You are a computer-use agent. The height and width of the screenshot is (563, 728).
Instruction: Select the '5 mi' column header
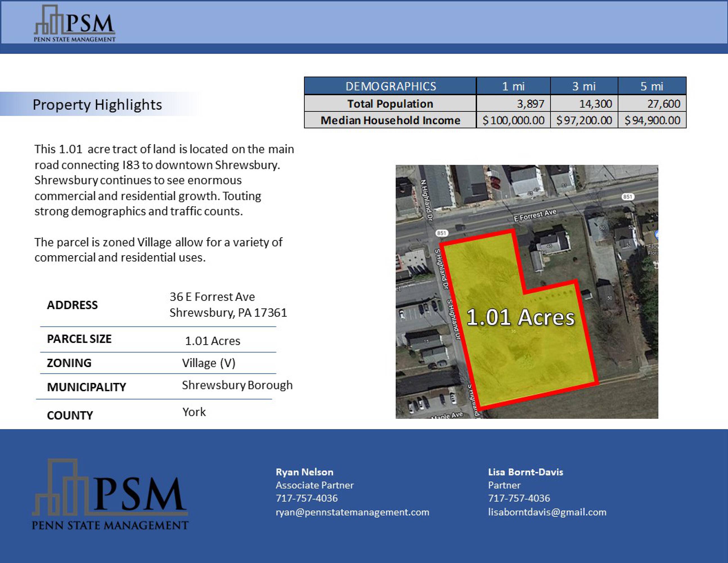click(x=652, y=86)
